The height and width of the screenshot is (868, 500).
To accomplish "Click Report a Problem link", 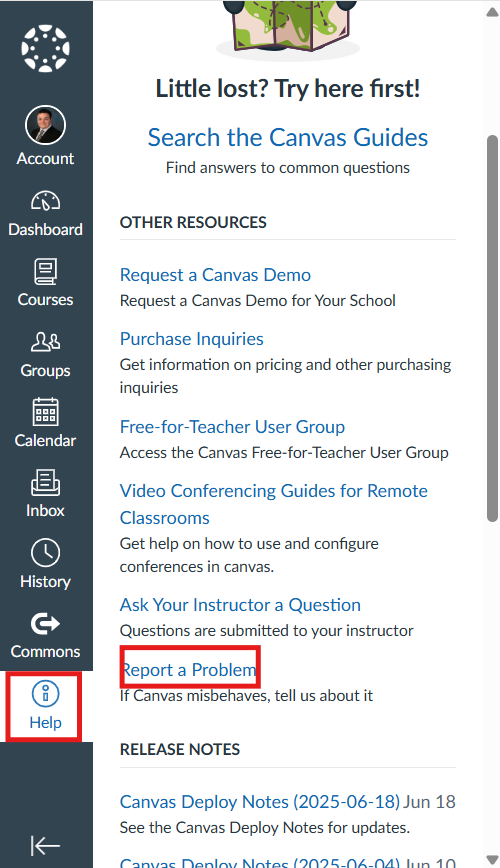I will (189, 670).
